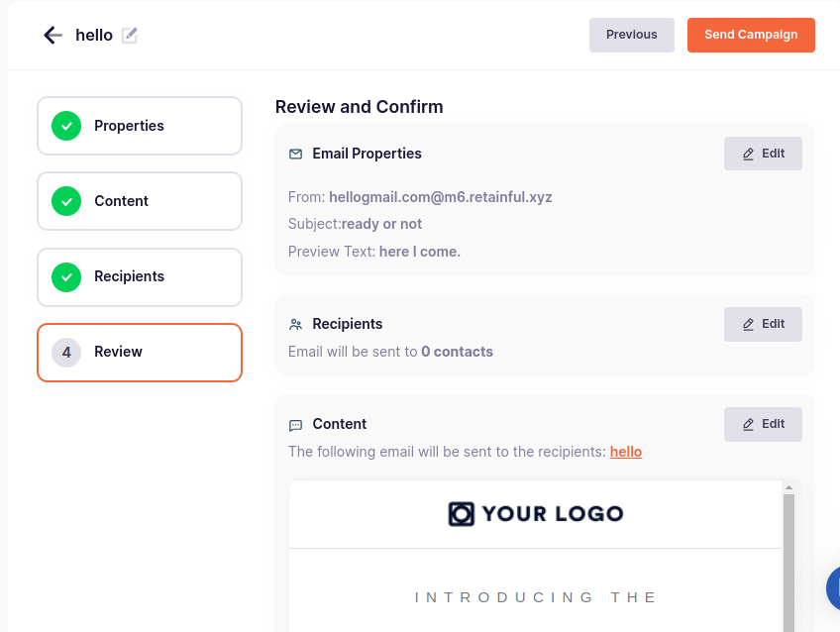
Task: Click the speech bubble icon beside Content
Action: click(295, 424)
